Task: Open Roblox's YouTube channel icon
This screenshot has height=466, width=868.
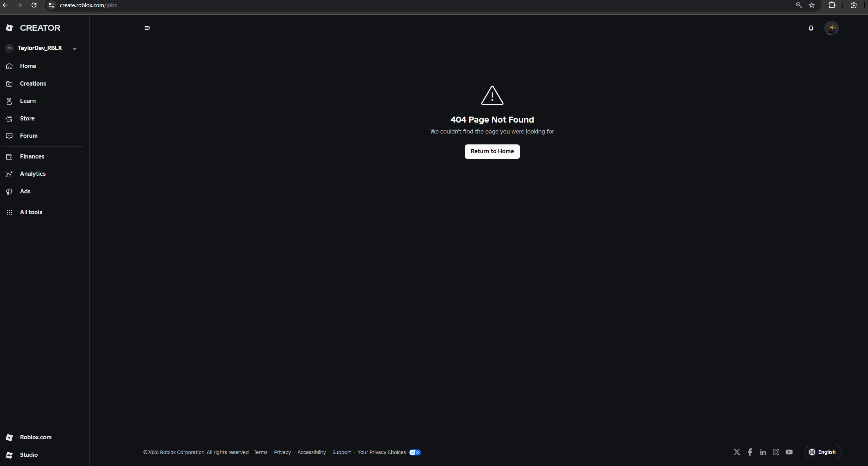Action: pyautogui.click(x=789, y=452)
